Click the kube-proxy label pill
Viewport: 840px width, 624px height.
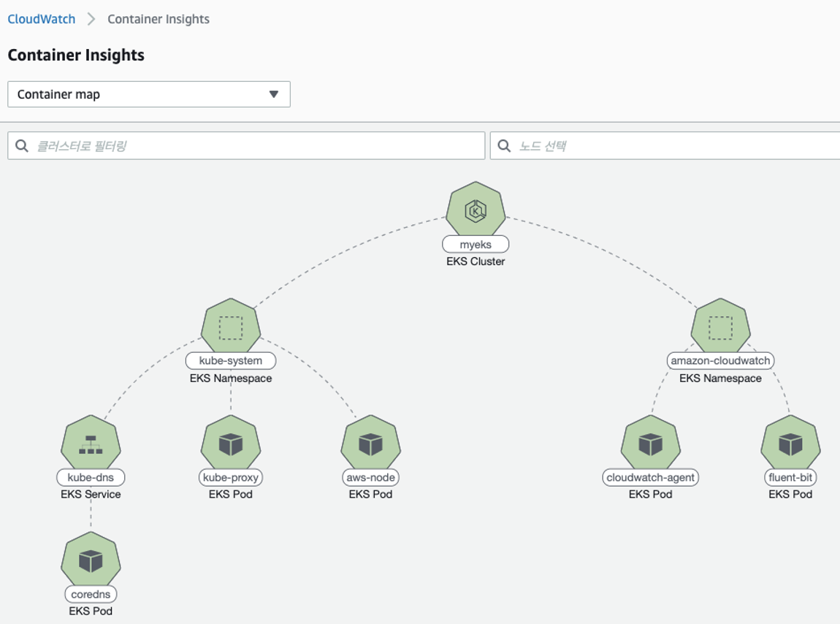tap(231, 478)
